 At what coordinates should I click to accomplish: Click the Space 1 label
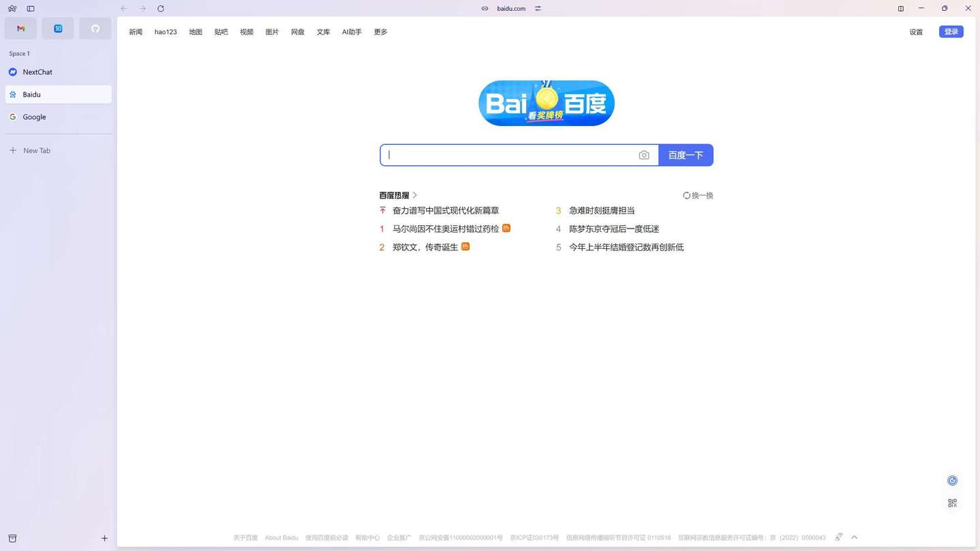[19, 54]
